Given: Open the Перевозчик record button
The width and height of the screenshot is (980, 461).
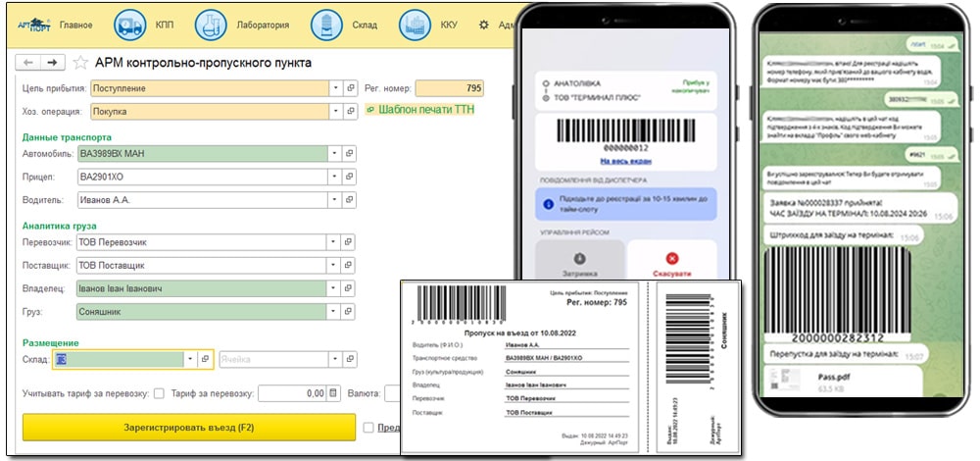Looking at the screenshot, I should [x=349, y=242].
